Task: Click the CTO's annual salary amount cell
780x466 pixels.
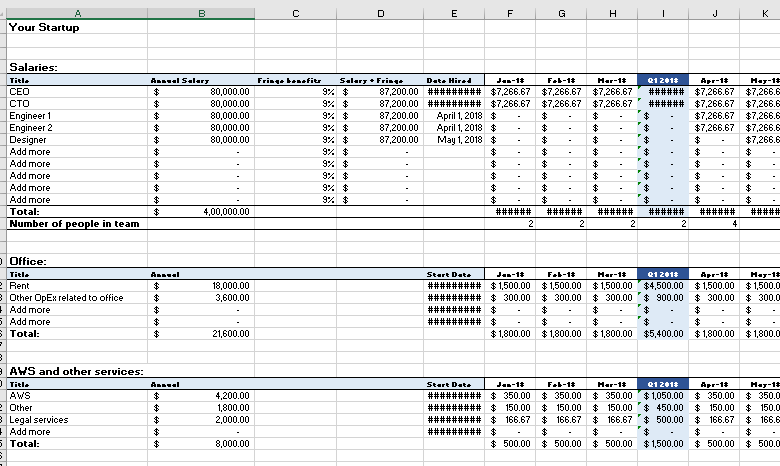Action: point(201,103)
